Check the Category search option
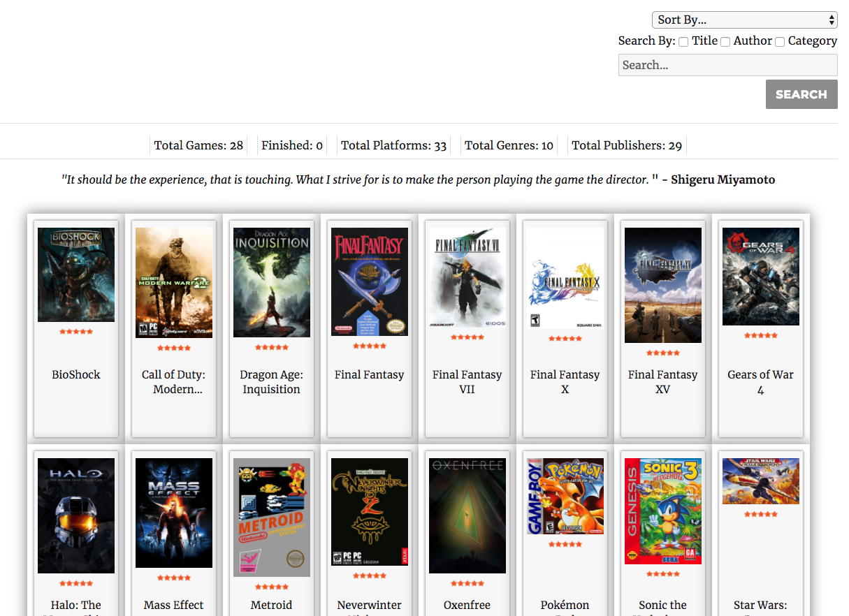This screenshot has width=849, height=616. pyautogui.click(x=780, y=42)
